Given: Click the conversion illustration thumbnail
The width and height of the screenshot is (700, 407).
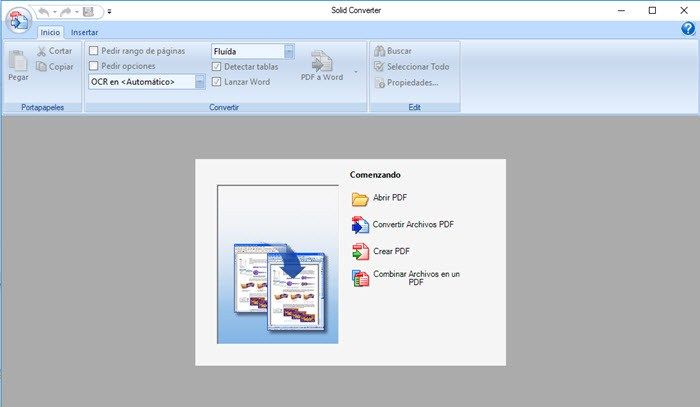Looking at the screenshot, I should 278,264.
